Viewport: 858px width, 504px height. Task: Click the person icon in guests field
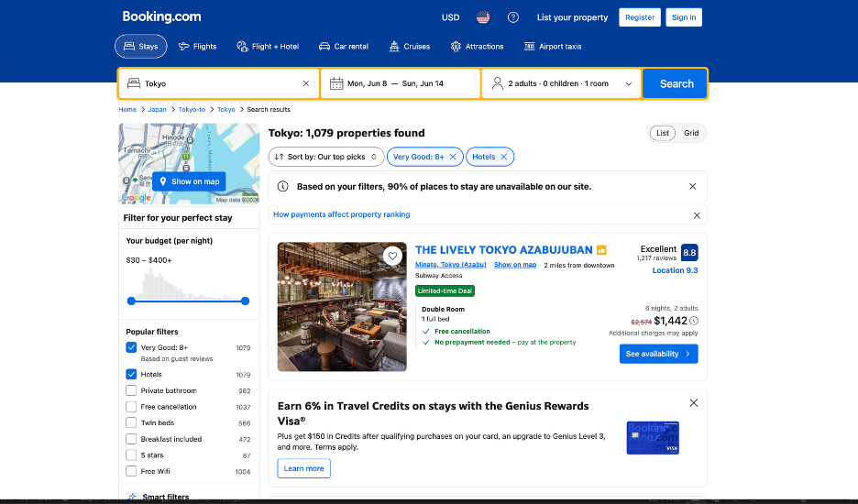498,83
